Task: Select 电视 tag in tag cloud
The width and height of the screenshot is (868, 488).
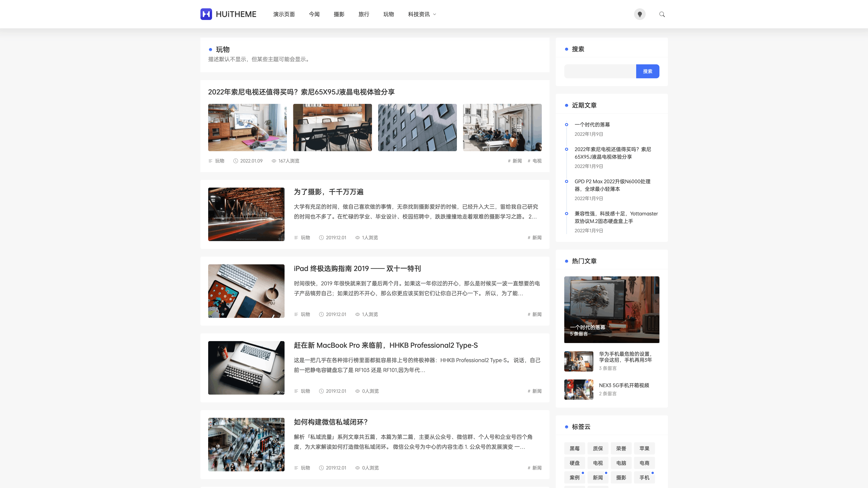Action: tap(598, 463)
